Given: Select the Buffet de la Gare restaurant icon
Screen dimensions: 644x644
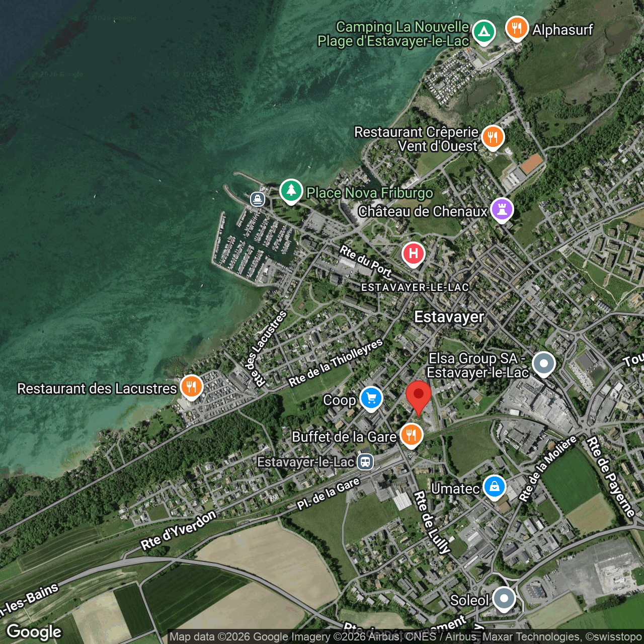Looking at the screenshot, I should (x=411, y=436).
